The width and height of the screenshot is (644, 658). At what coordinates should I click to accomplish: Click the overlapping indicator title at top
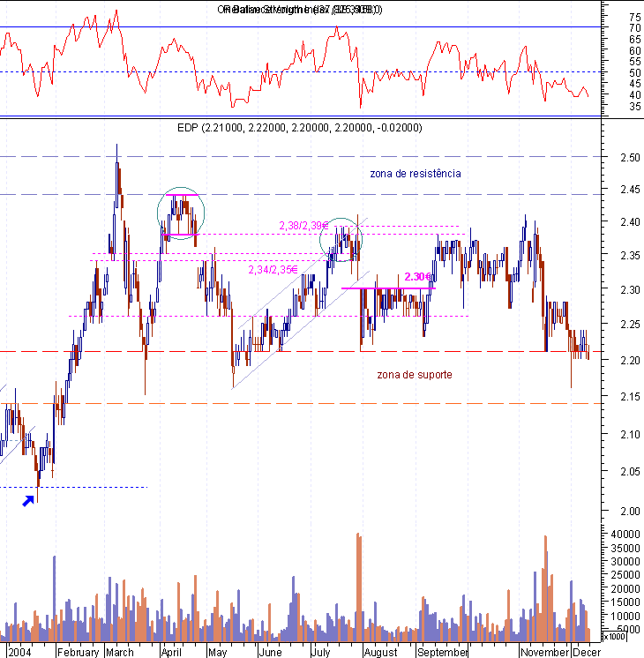click(300, 10)
